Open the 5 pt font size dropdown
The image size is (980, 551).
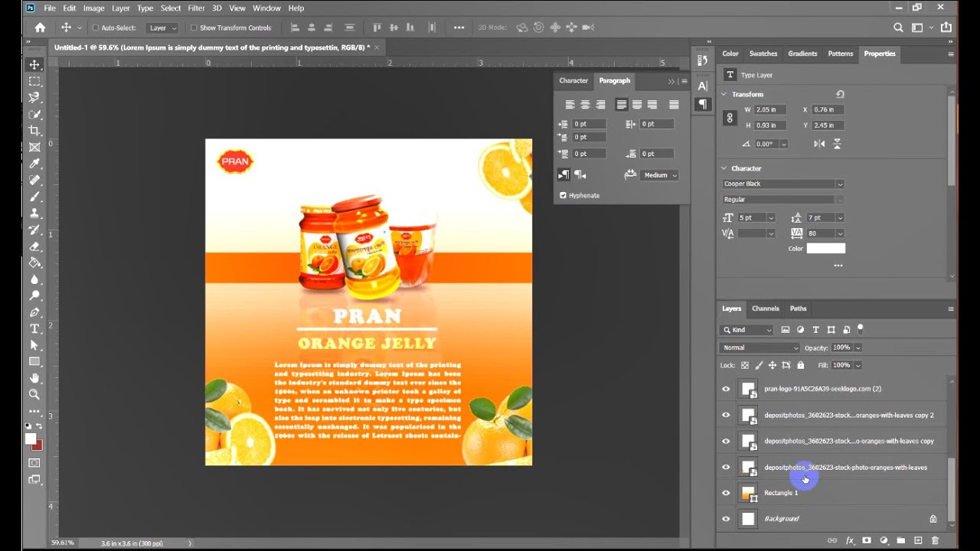pyautogui.click(x=771, y=218)
